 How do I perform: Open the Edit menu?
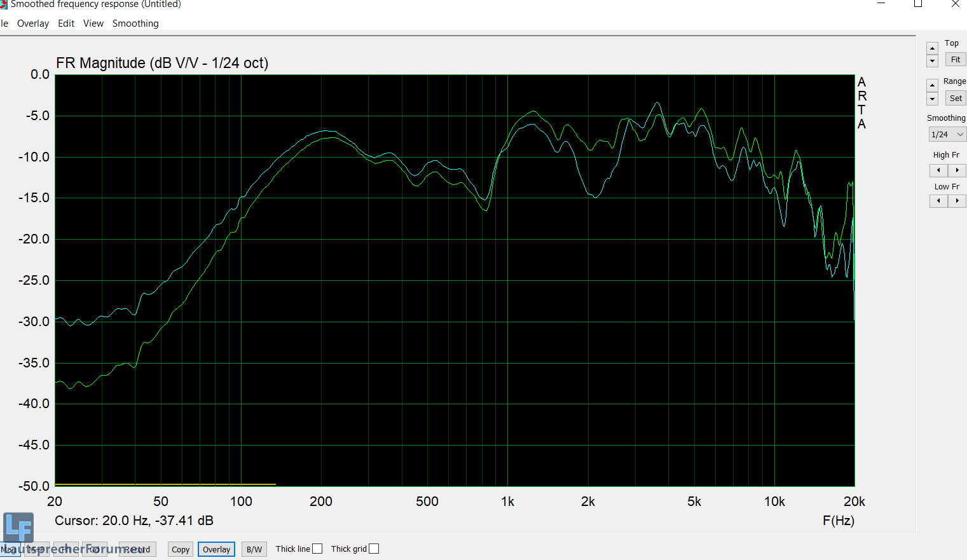[66, 24]
